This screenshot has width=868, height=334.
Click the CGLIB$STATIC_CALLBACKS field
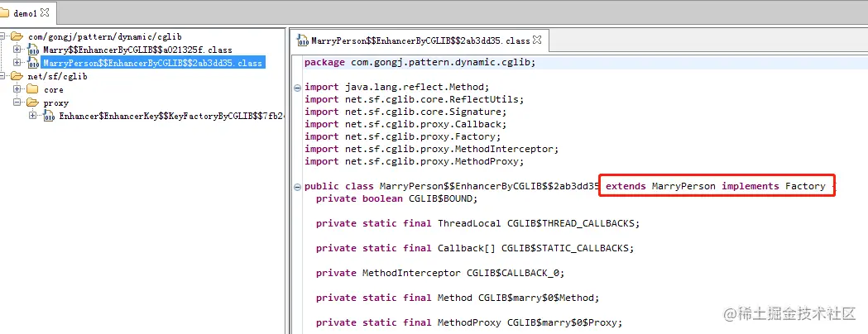[475, 248]
